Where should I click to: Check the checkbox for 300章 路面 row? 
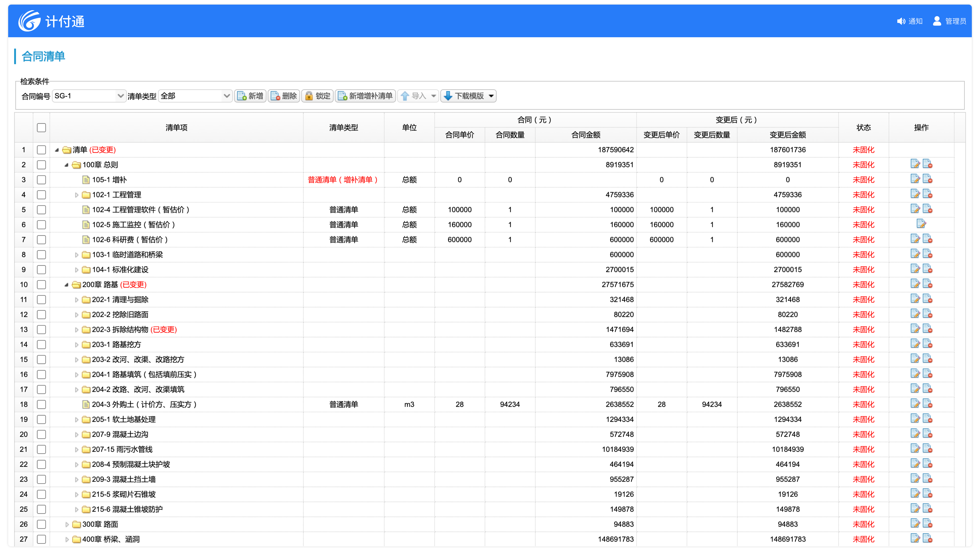[x=42, y=524]
